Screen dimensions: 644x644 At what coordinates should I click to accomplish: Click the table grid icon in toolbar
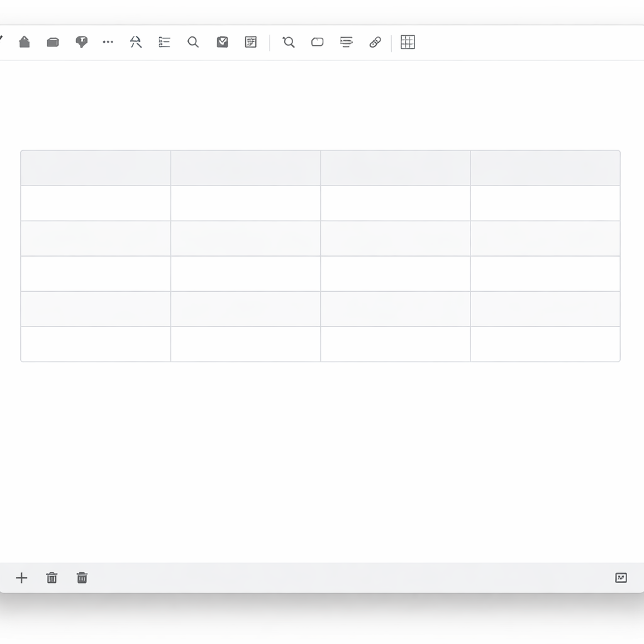[408, 42]
